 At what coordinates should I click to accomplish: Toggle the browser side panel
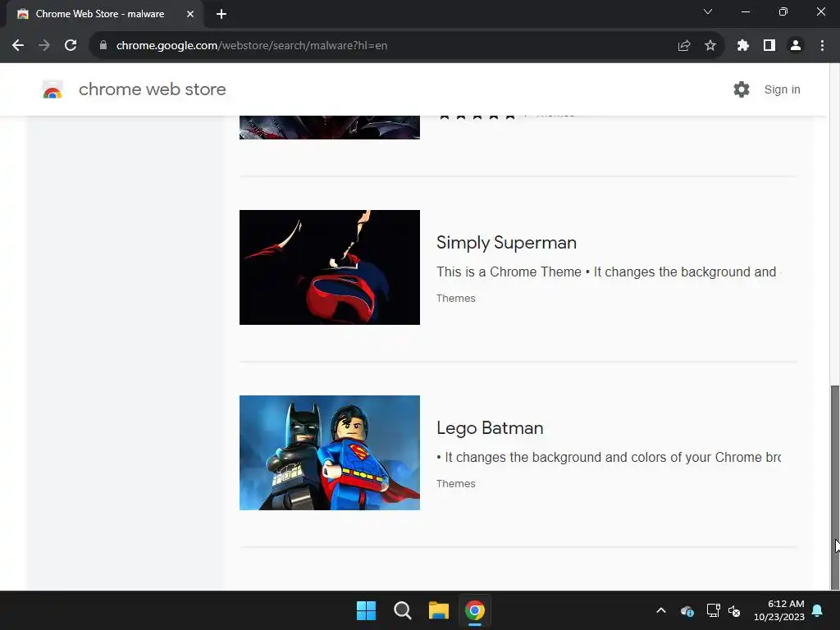tap(769, 46)
